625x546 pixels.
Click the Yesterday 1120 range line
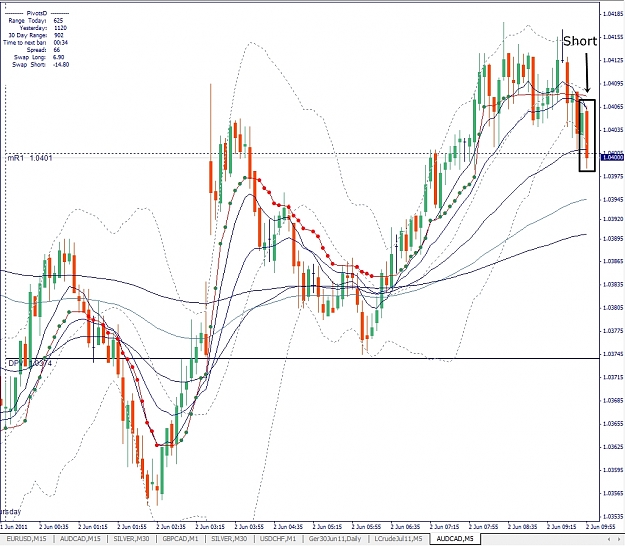pos(43,28)
